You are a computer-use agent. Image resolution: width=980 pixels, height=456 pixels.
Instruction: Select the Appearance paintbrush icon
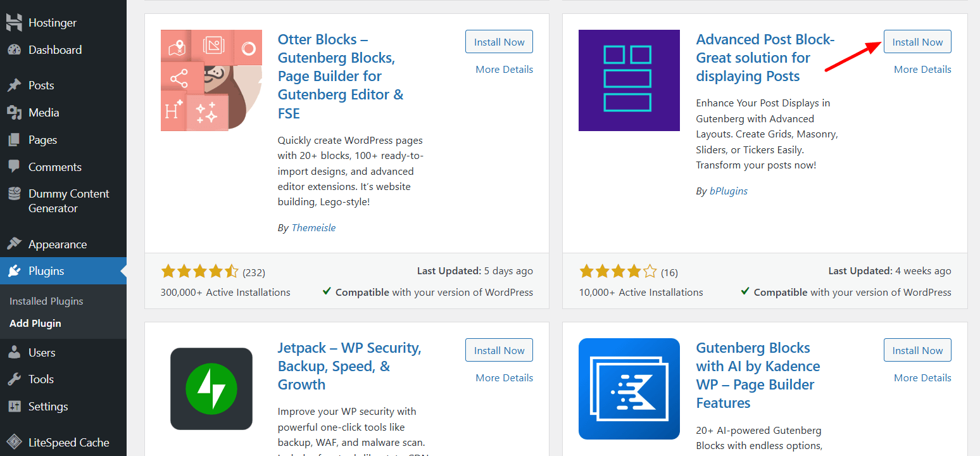click(x=15, y=243)
